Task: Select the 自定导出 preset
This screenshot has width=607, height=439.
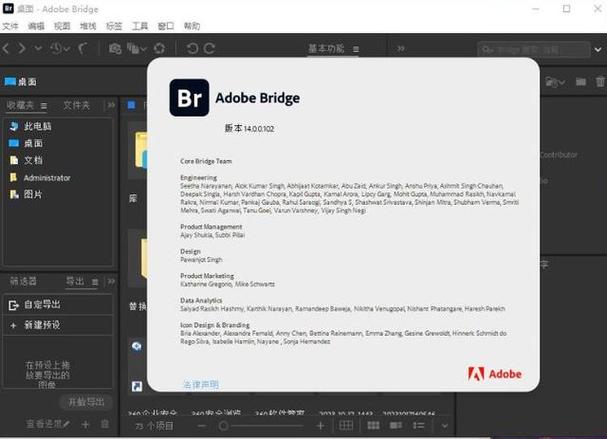Action: (x=58, y=305)
